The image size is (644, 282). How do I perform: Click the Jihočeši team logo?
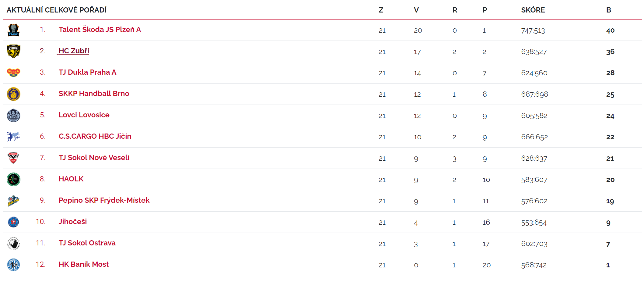click(13, 222)
